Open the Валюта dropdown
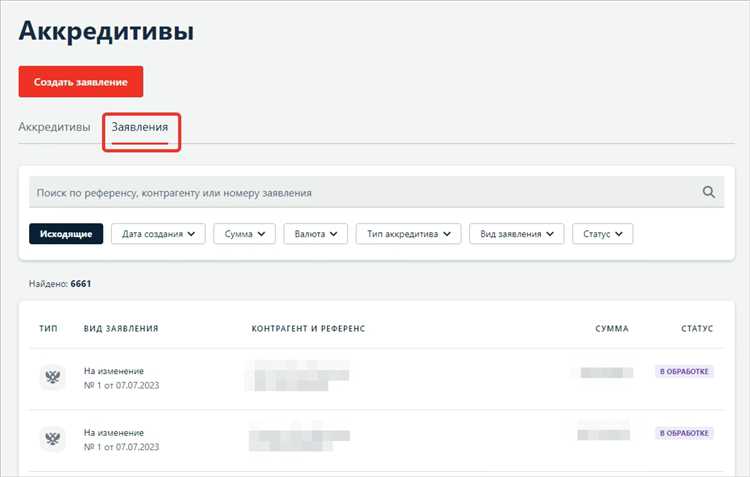 pyautogui.click(x=316, y=234)
